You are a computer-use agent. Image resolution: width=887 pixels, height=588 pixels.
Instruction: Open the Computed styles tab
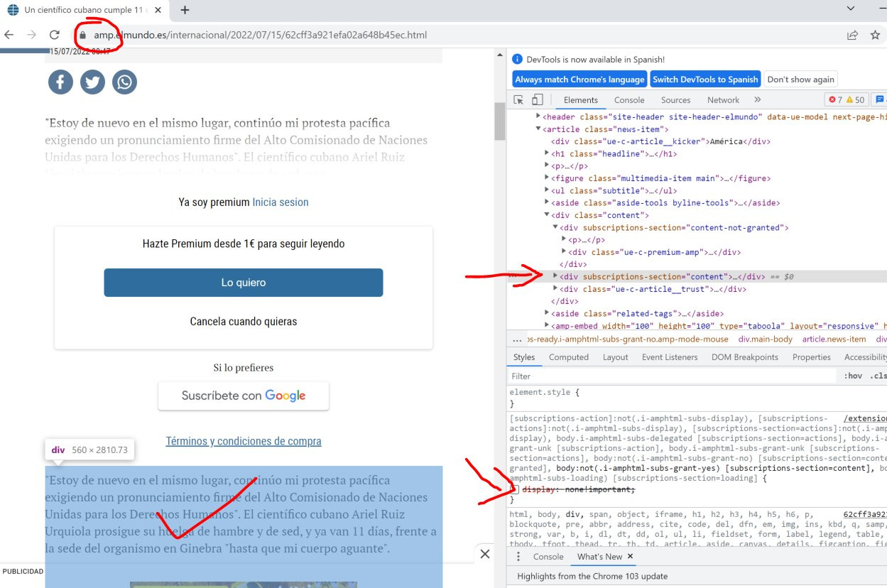[568, 357]
